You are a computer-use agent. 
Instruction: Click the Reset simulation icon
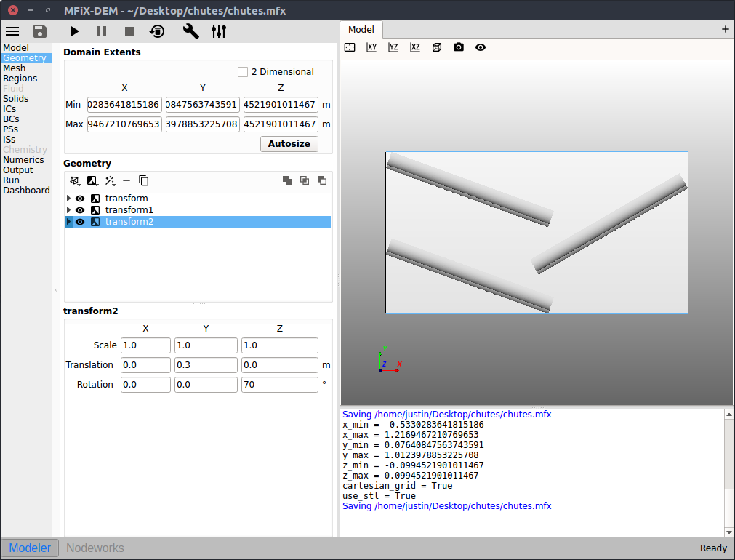coord(157,31)
